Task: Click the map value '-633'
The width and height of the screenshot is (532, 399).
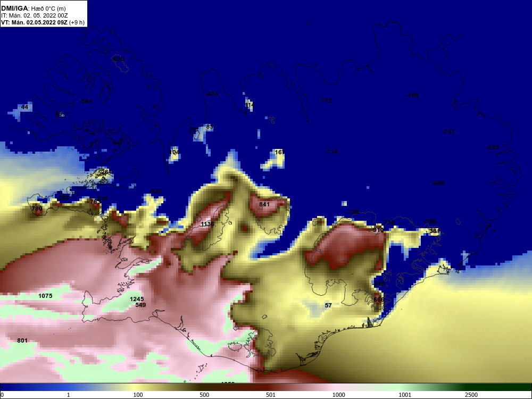Action: [118, 60]
